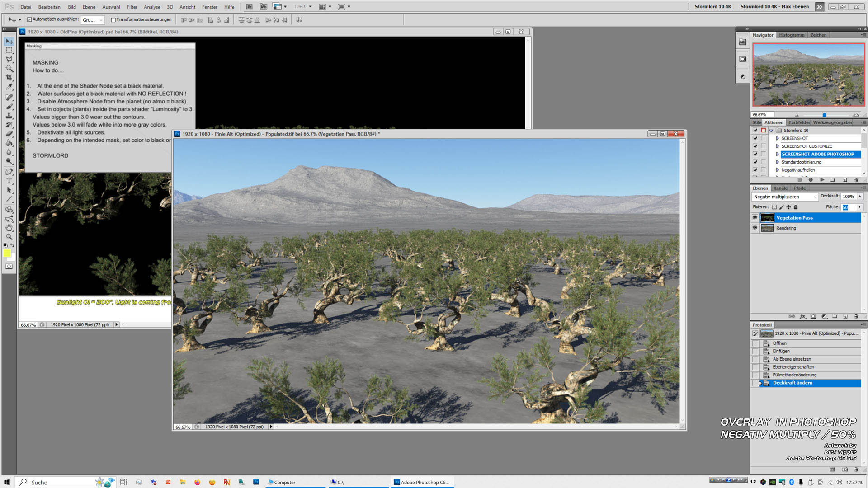868x488 pixels.
Task: Open the Bearbeiten menu
Action: pyautogui.click(x=49, y=7)
